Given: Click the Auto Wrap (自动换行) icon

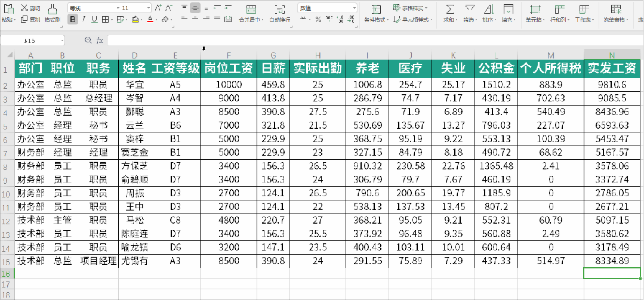Looking at the screenshot, I should pos(280,10).
